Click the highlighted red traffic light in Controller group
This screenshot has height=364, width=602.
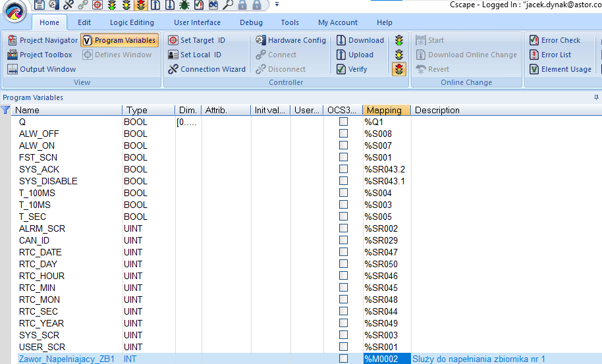tap(399, 69)
